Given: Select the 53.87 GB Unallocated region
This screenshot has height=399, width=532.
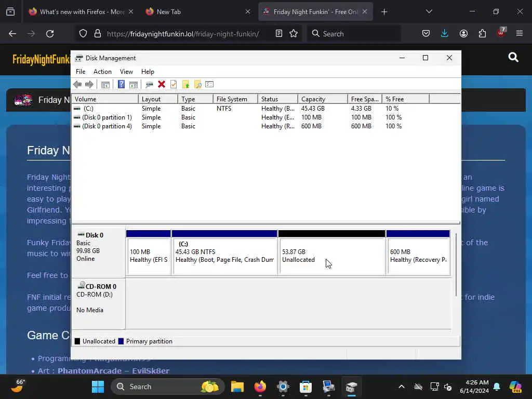Looking at the screenshot, I should [x=331, y=253].
